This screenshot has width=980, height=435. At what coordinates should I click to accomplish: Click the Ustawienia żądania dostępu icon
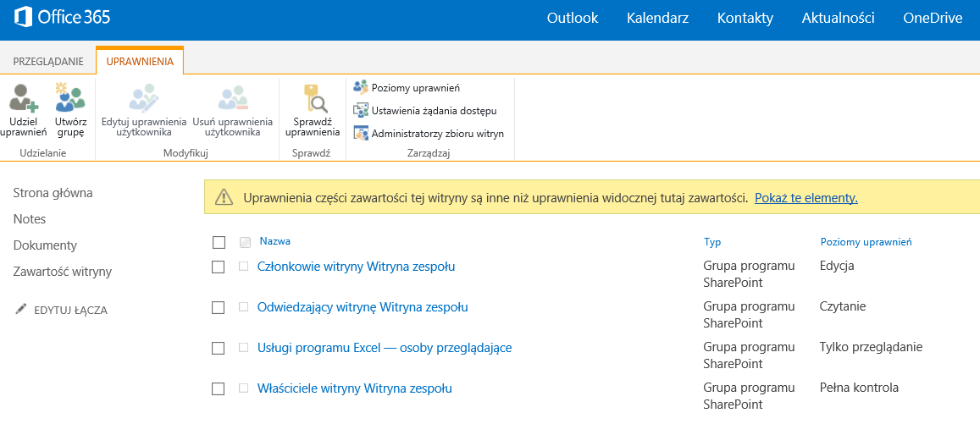click(x=361, y=111)
